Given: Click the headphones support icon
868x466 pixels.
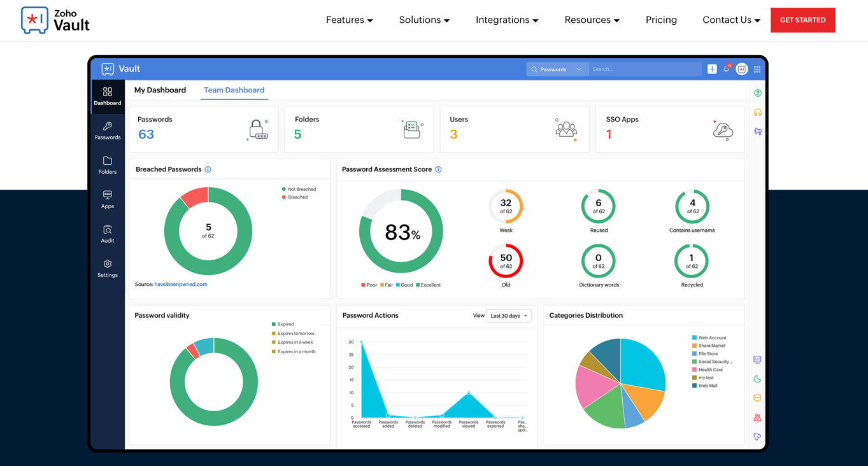Looking at the screenshot, I should [758, 112].
